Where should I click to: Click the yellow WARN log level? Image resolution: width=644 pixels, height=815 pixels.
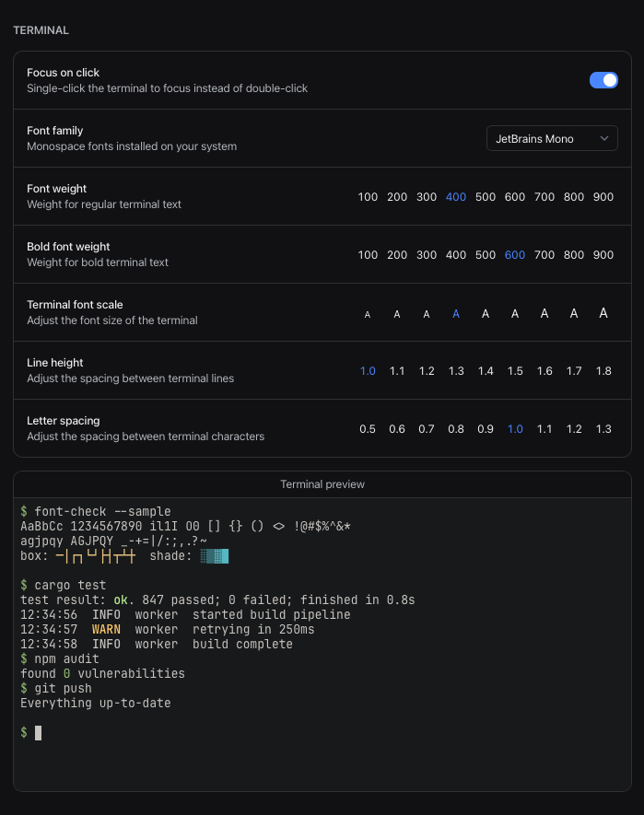click(106, 630)
